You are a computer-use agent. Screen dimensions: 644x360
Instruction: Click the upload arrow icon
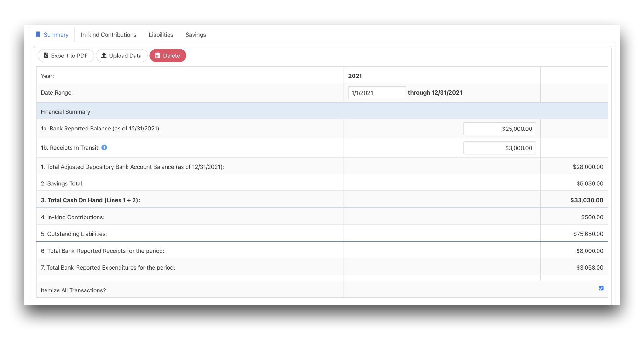coord(104,56)
